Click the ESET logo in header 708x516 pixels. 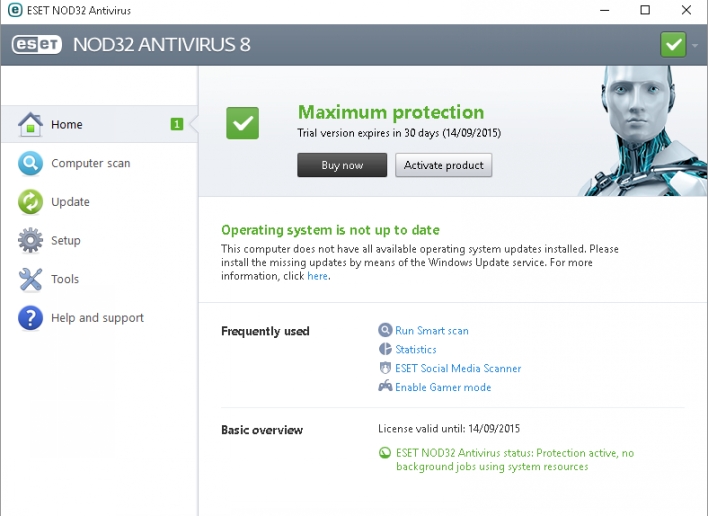pyautogui.click(x=37, y=45)
